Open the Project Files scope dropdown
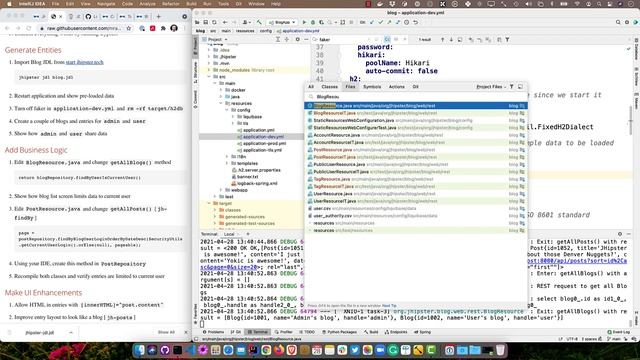 (x=491, y=87)
